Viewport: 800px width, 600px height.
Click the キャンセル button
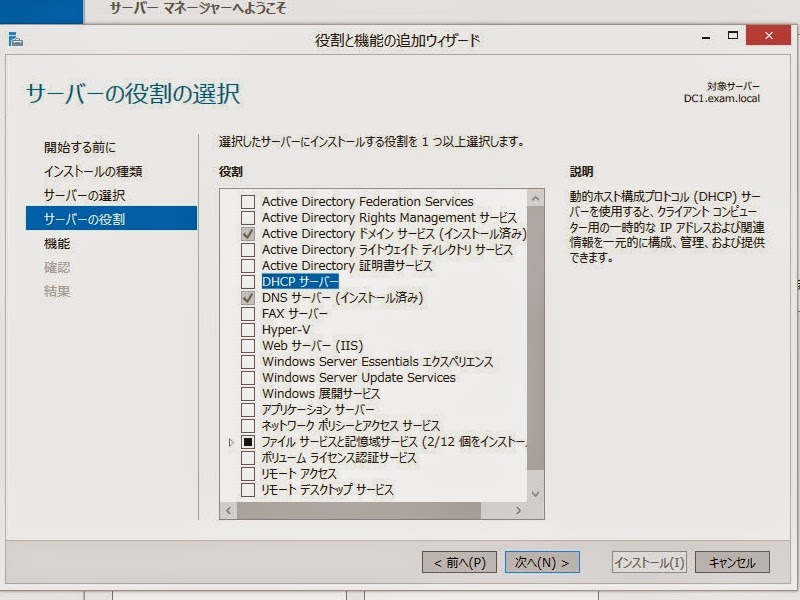(x=732, y=562)
